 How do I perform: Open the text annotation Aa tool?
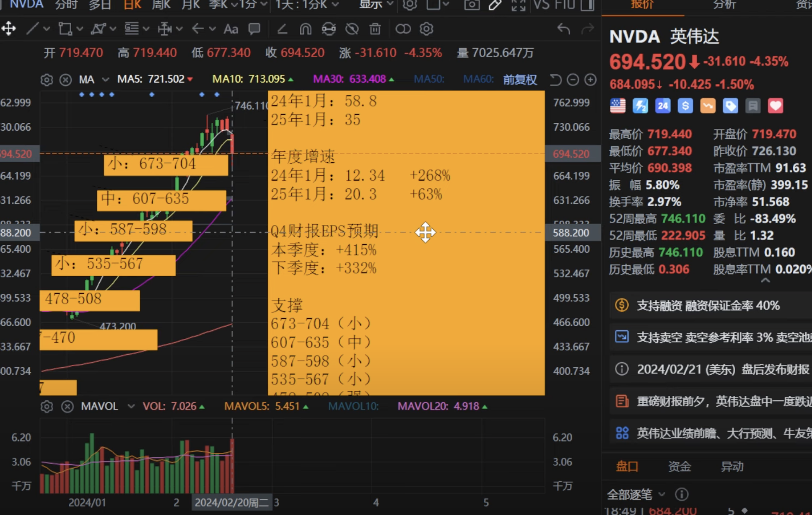(231, 29)
